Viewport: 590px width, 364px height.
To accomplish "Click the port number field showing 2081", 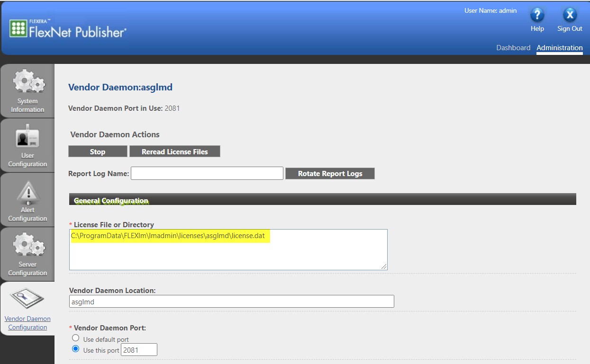I will pos(139,350).
